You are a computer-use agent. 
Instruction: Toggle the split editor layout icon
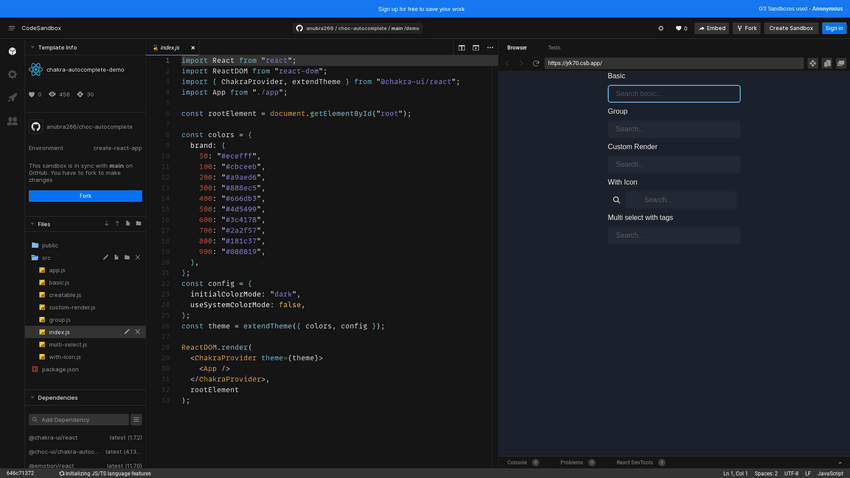461,48
